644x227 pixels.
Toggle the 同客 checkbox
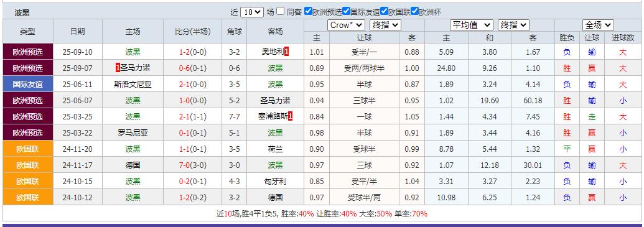click(281, 11)
